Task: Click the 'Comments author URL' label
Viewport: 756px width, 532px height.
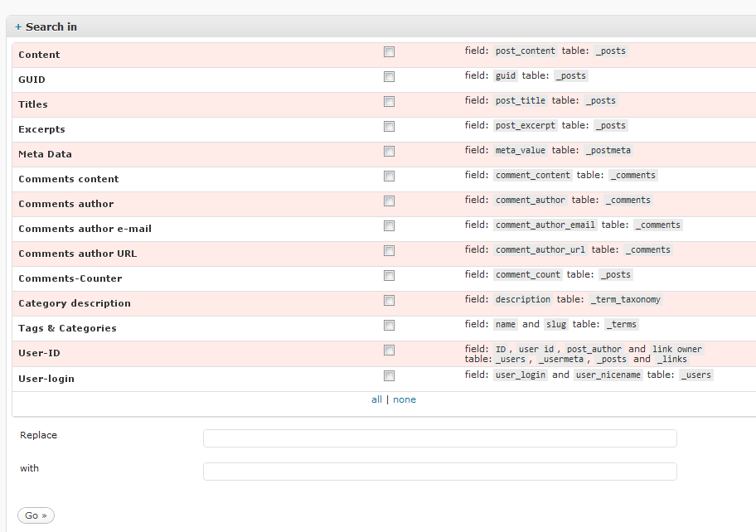Action: coord(78,254)
